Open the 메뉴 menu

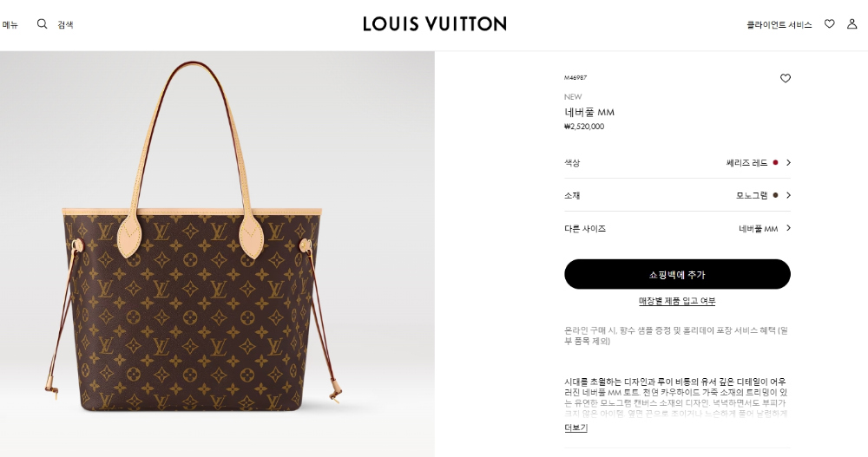pos(10,24)
